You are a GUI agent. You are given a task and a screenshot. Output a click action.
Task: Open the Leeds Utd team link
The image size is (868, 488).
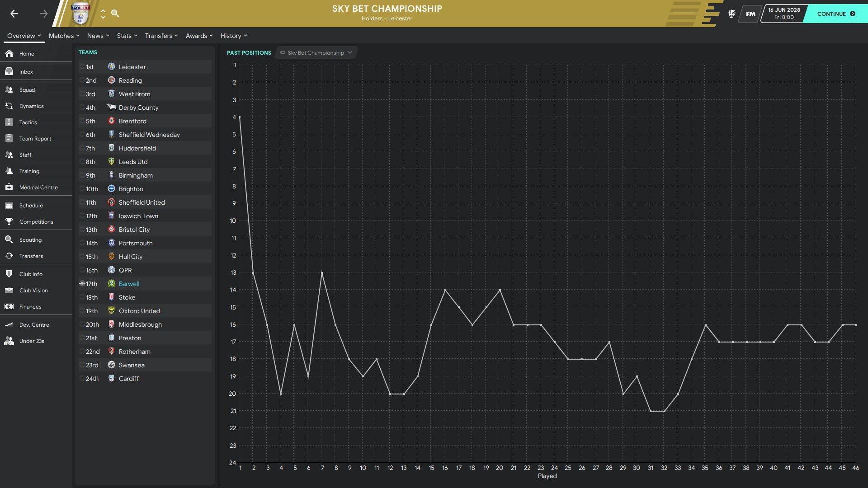pyautogui.click(x=133, y=162)
